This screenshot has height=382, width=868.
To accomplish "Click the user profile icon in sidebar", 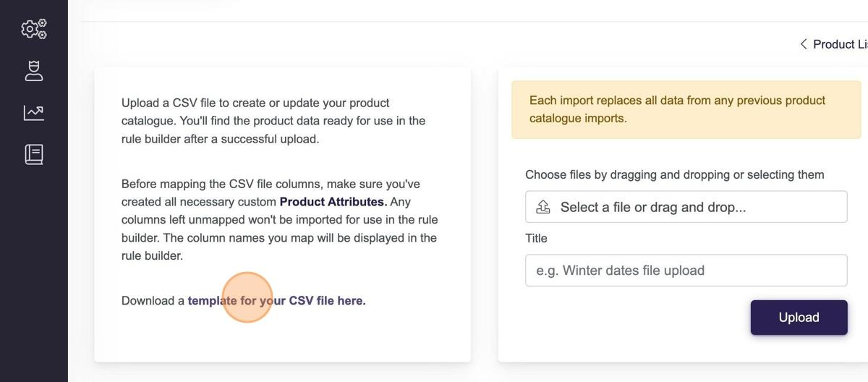I will click(x=34, y=70).
